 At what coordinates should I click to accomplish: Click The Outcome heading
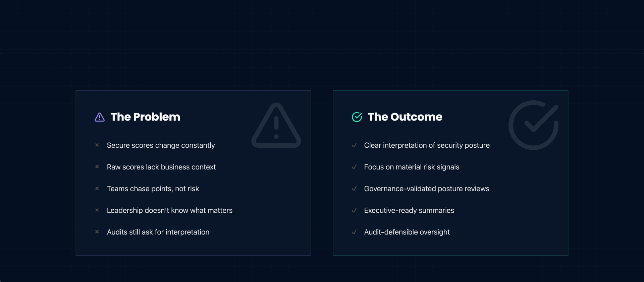(x=405, y=117)
